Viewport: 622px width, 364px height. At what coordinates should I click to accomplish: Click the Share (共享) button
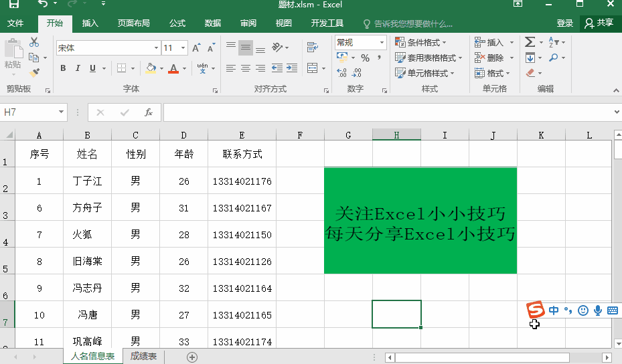coord(599,23)
